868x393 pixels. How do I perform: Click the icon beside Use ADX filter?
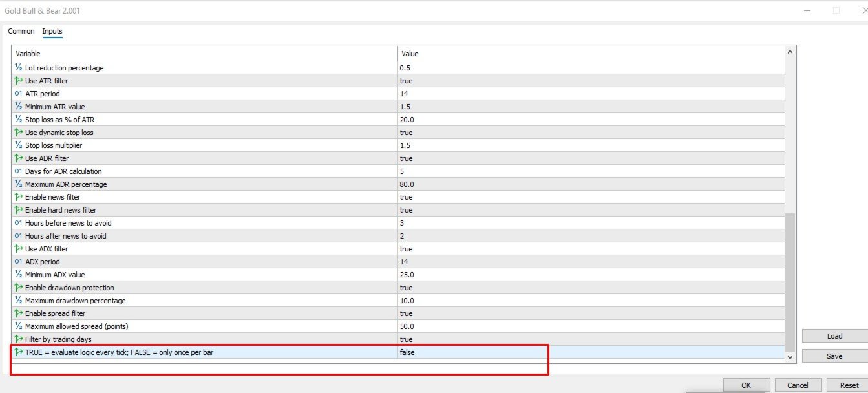(x=18, y=249)
